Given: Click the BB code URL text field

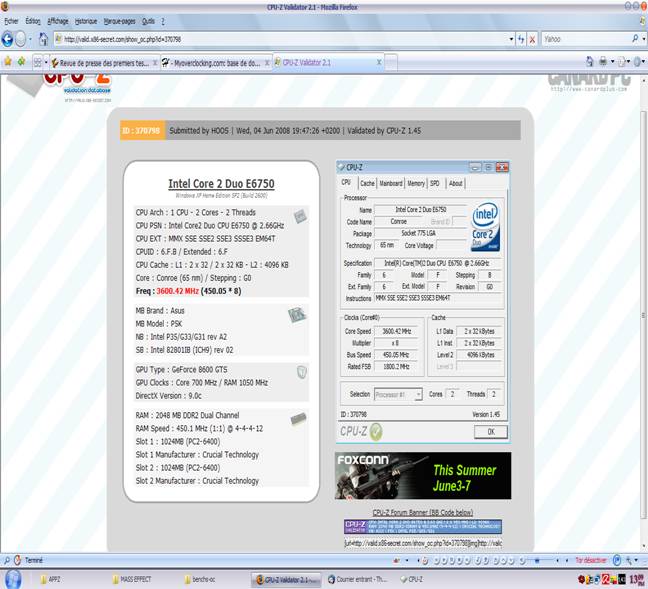Looking at the screenshot, I should (x=423, y=543).
